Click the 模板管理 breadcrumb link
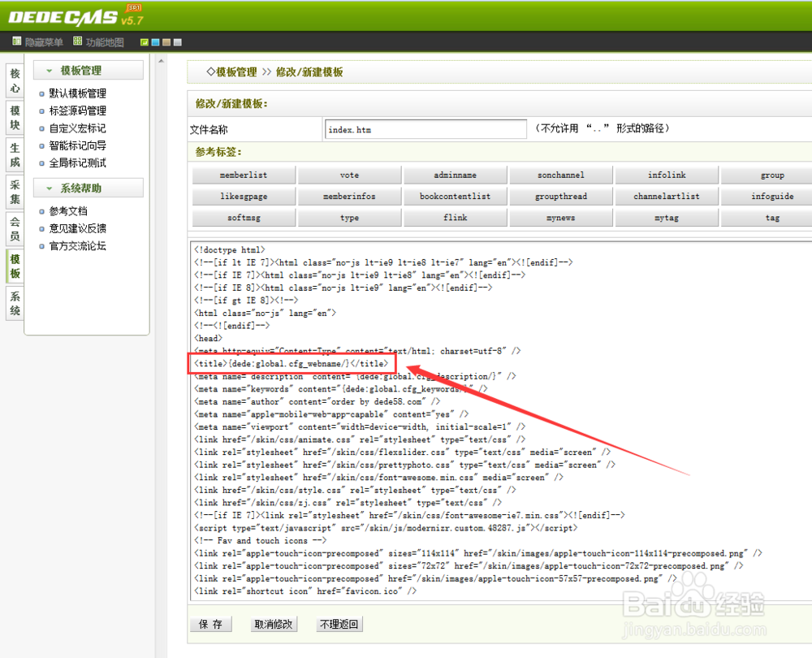This screenshot has width=812, height=658. click(x=236, y=72)
